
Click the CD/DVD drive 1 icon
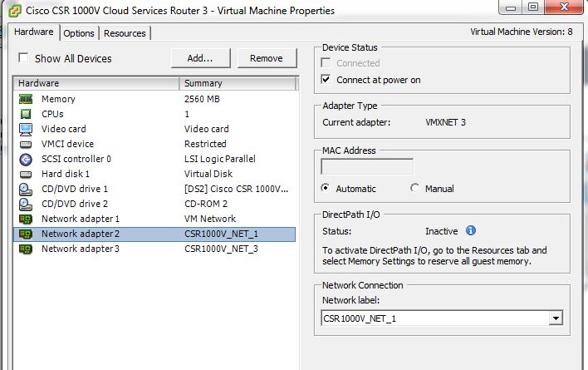click(x=26, y=189)
